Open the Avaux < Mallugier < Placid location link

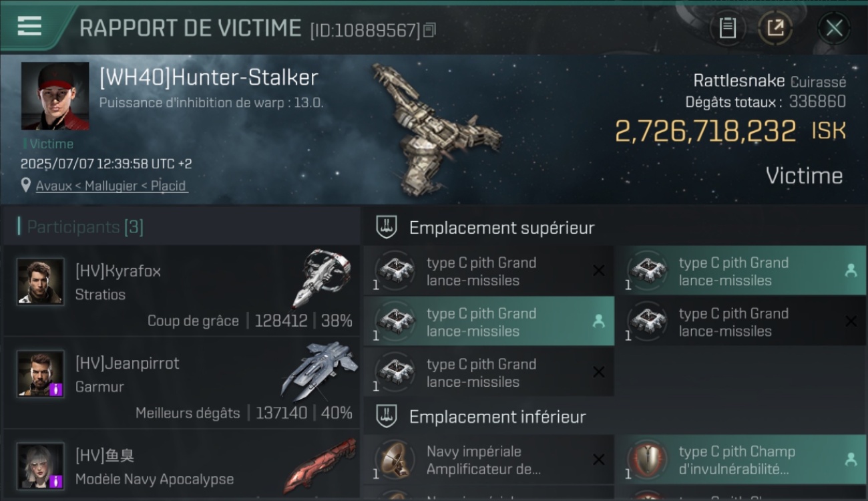112,186
